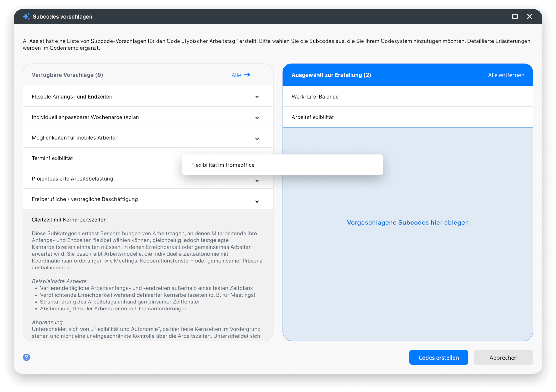Collapse the Gleitzeit mit Kernarbeitszeiten entry
The image size is (556, 392).
point(69,220)
